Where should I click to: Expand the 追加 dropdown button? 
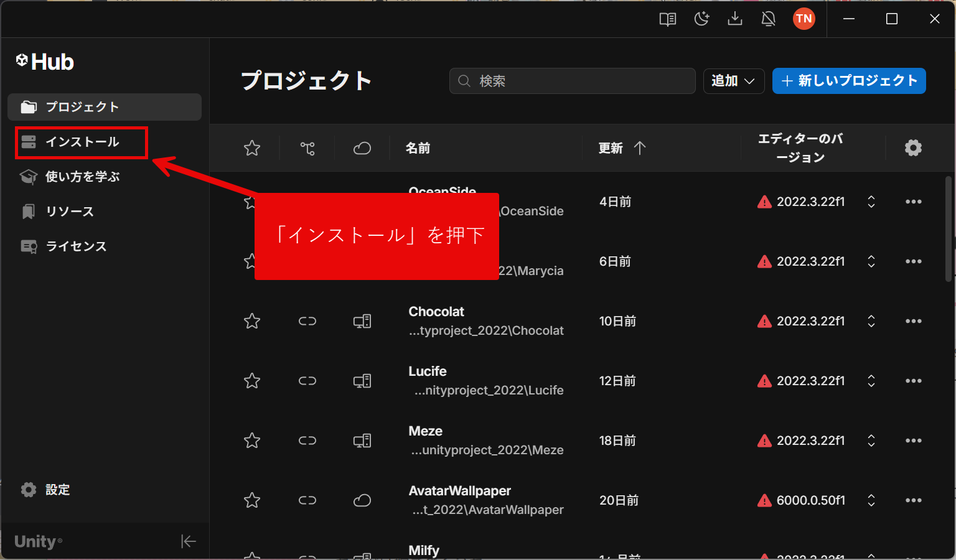733,81
